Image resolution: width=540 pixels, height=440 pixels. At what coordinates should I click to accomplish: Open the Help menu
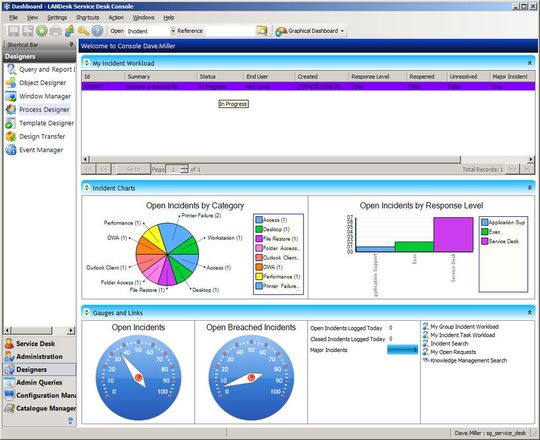pos(169,17)
